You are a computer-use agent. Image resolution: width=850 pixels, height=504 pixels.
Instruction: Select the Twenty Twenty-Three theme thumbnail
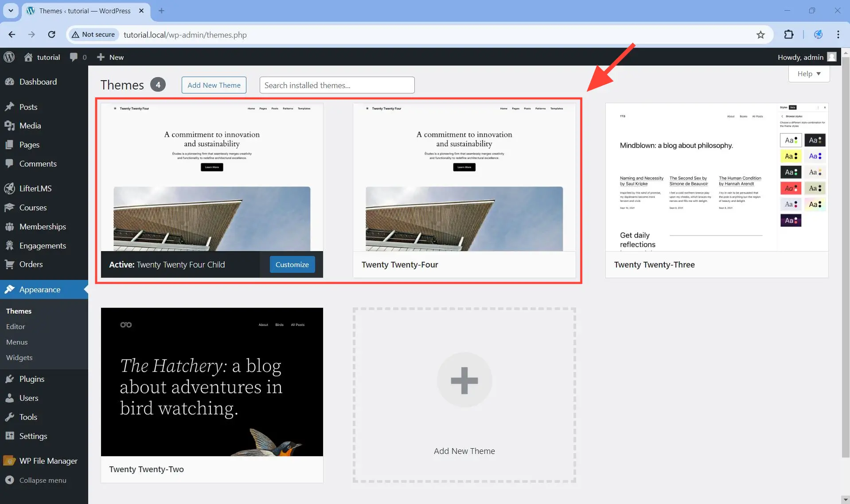click(x=717, y=177)
